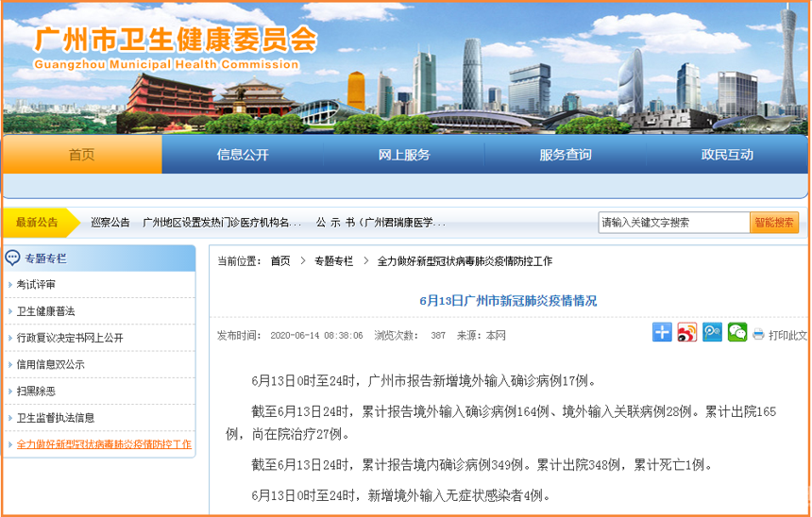Open the 服务查询 navigation tab
Image resolution: width=812 pixels, height=517 pixels.
coord(566,154)
